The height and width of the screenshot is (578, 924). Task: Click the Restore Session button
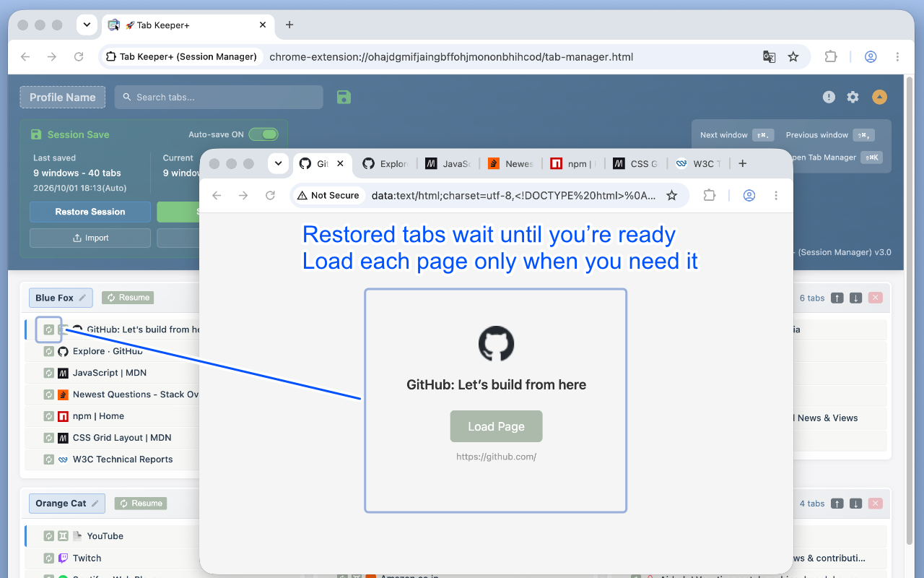coord(90,212)
